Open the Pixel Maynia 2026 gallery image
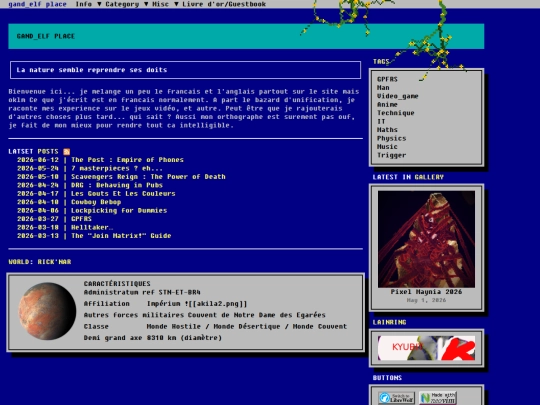 (x=426, y=239)
